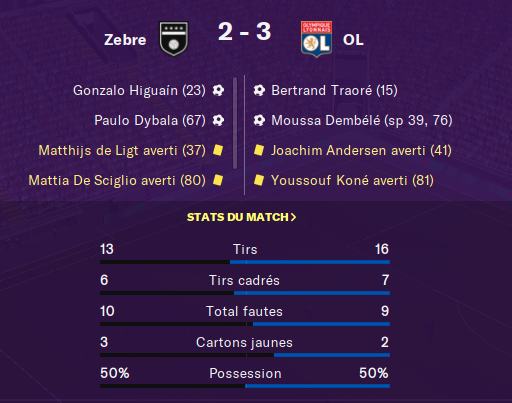Click yellow card beside Youssouf Koné
Screen dimensions: 512x403
tap(259, 180)
